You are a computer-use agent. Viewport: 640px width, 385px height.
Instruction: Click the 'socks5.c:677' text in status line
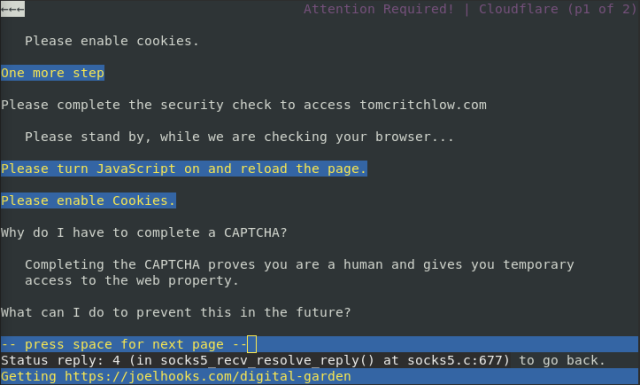click(x=455, y=361)
